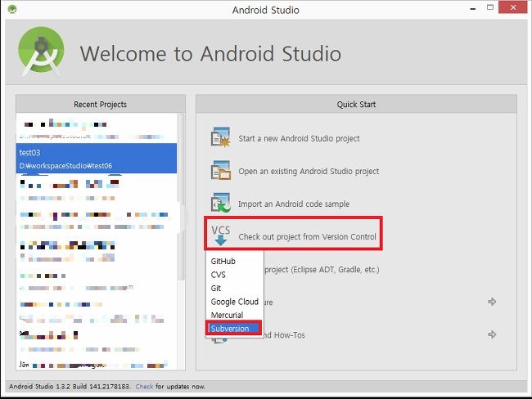532x399 pixels.
Task: Click Start a new Android Studio project
Action: pyautogui.click(x=299, y=138)
